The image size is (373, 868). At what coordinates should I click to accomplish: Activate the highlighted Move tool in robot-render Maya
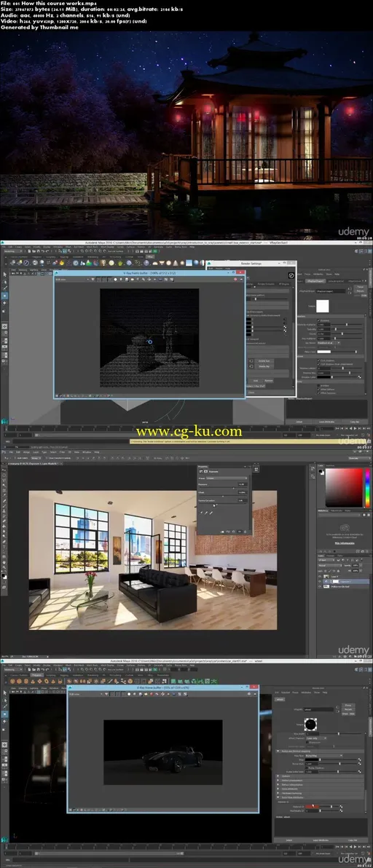[x=4, y=295]
